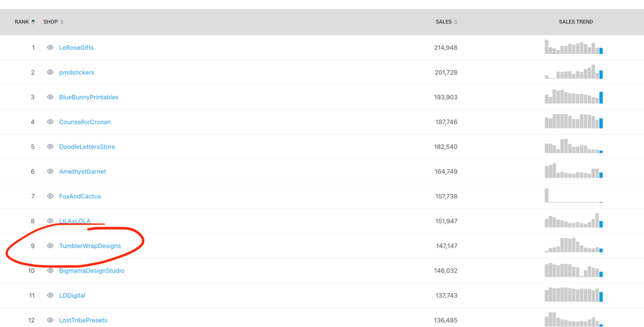Click the eye icon next to BigmamaDesignStudio
The width and height of the screenshot is (644, 327).
50,270
